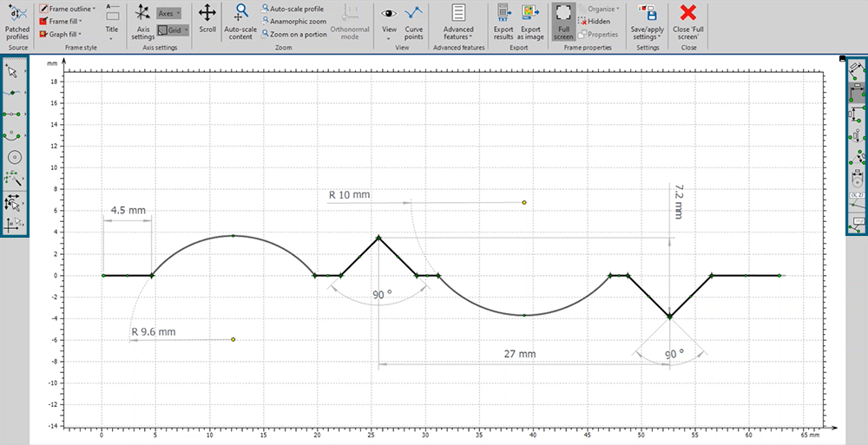Select the circle tool in left toolbar
Image resolution: width=868 pixels, height=445 pixels.
(x=14, y=157)
